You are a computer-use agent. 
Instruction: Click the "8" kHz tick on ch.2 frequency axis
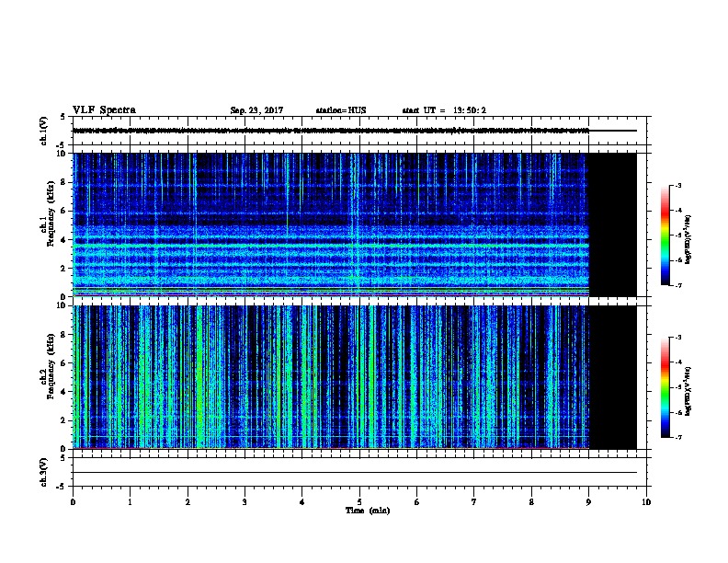(64, 335)
